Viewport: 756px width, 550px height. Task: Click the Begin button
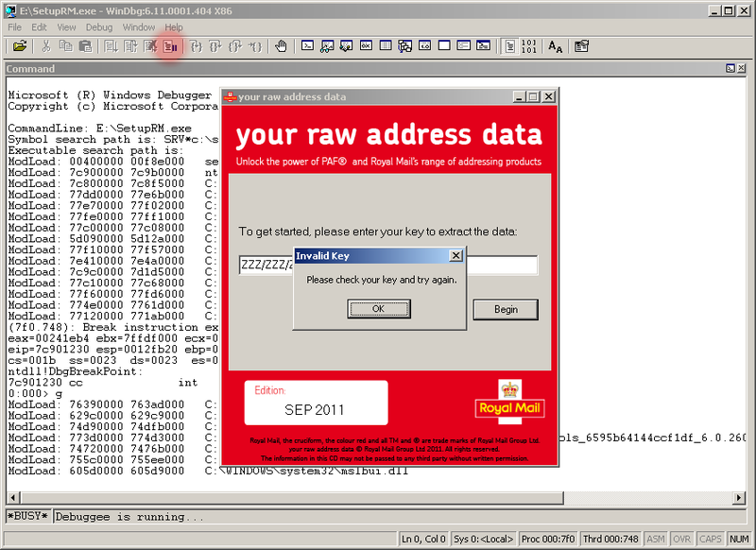pos(506,309)
